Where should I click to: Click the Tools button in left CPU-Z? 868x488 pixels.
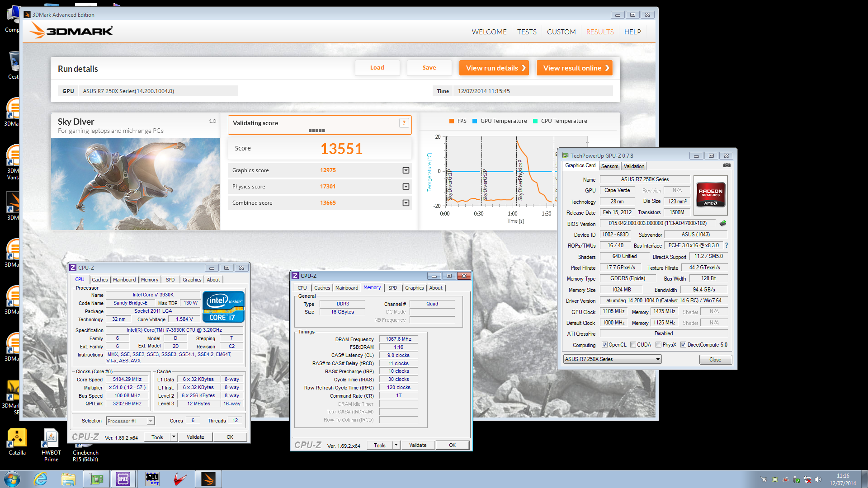click(x=157, y=437)
